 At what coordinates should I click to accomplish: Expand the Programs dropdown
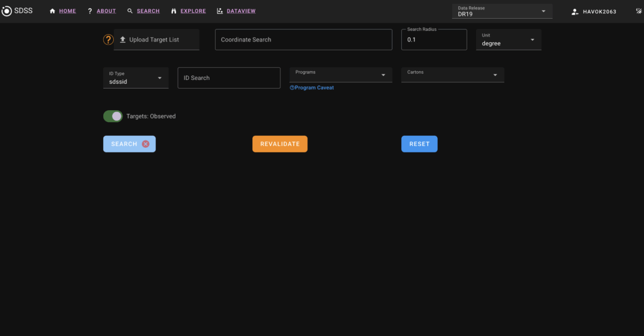[x=340, y=75]
